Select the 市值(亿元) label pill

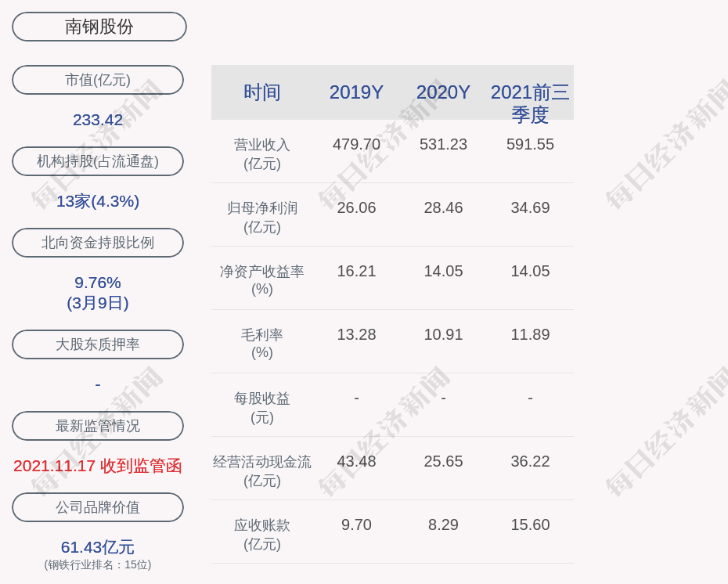tap(98, 80)
